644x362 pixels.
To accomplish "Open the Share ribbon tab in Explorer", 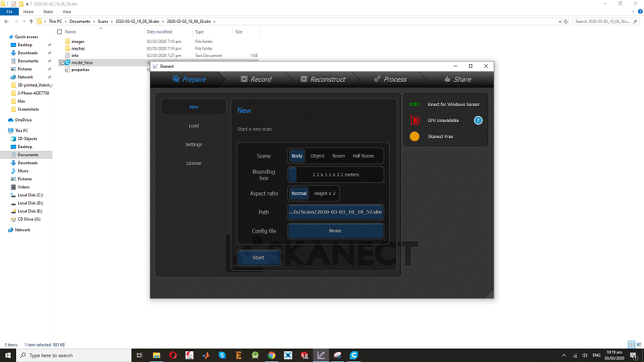I will pos(48,12).
